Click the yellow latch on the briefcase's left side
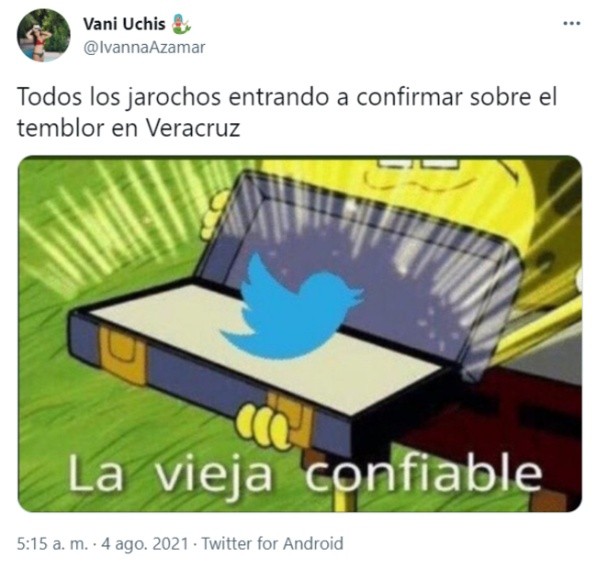 (x=123, y=354)
